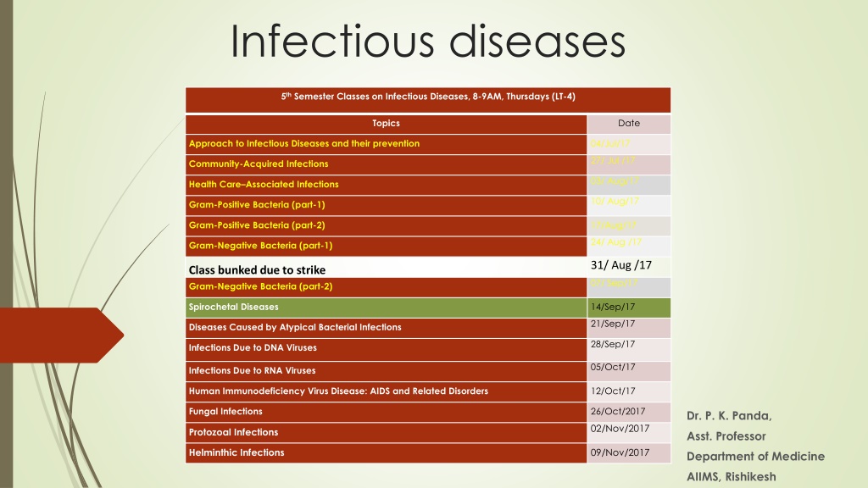Click the 'Dr. P. K. Panda,' name

729,416
